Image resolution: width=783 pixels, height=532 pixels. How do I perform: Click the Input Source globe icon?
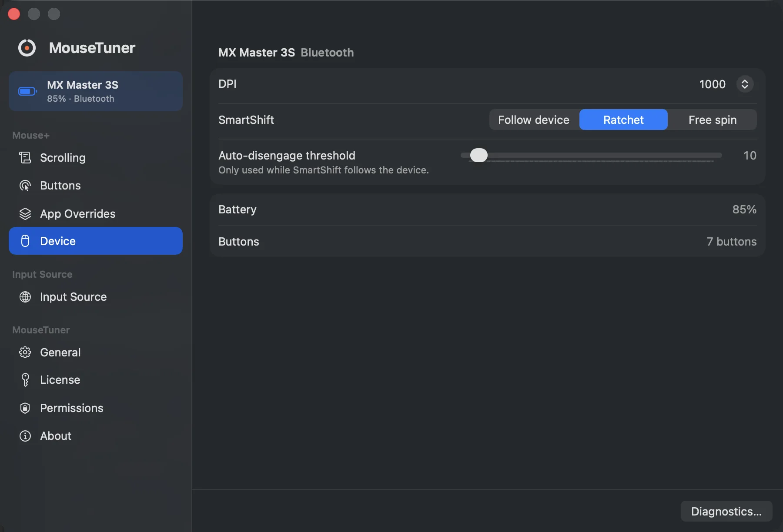[x=25, y=297]
